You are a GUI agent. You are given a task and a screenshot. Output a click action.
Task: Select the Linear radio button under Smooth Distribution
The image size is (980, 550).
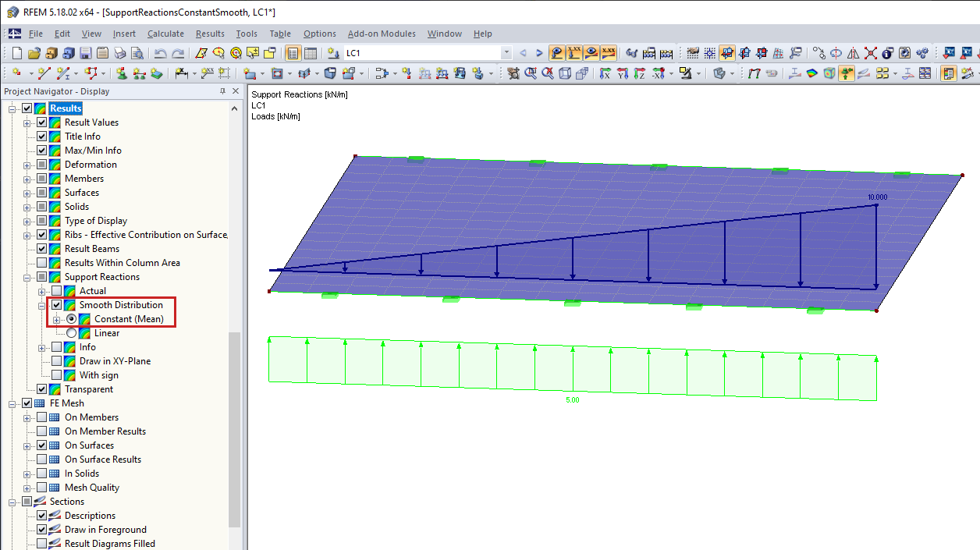(71, 333)
